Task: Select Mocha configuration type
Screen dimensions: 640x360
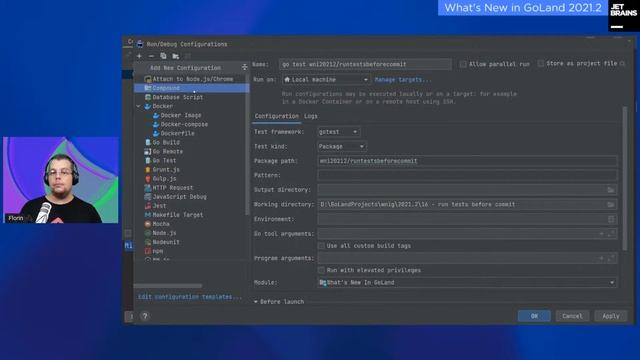Action: (161, 224)
